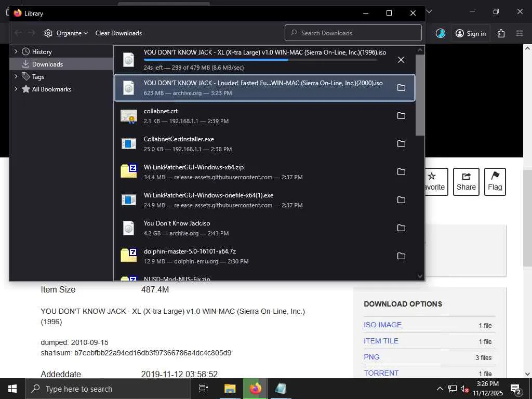The height and width of the screenshot is (399, 532).
Task: Click the archive icon of WiiLinkPatcherGUI-Windows-x64.zip
Action: [129, 171]
